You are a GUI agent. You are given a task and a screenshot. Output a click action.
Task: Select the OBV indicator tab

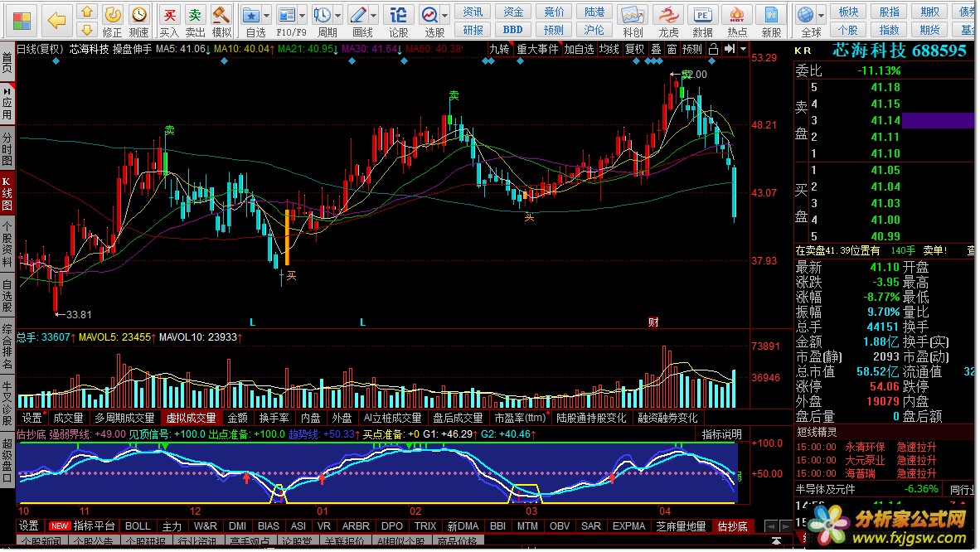click(x=560, y=526)
